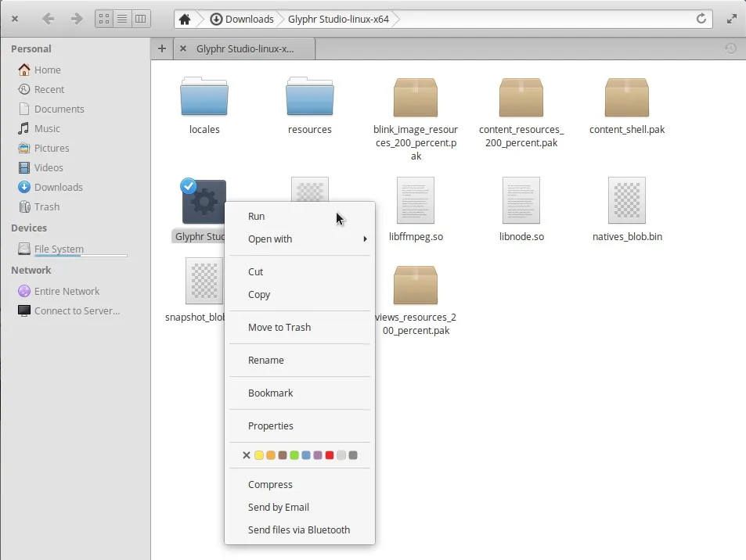
Task: Select the content_shell.pak package icon
Action: coord(626,98)
